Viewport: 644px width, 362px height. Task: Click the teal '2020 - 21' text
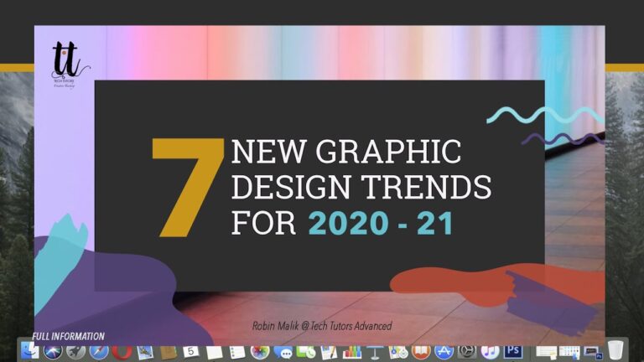[x=381, y=223]
